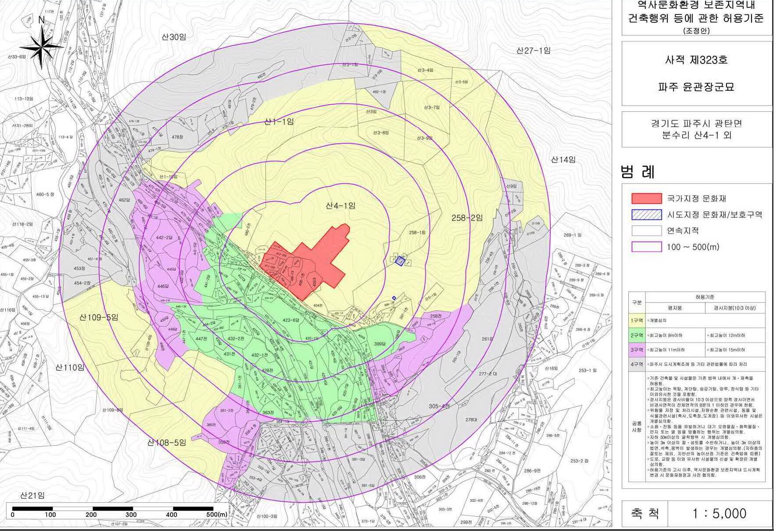Click the red 국가지정 문화재 legend swatch
Screen dimensions: 776x532
pyautogui.click(x=646, y=199)
